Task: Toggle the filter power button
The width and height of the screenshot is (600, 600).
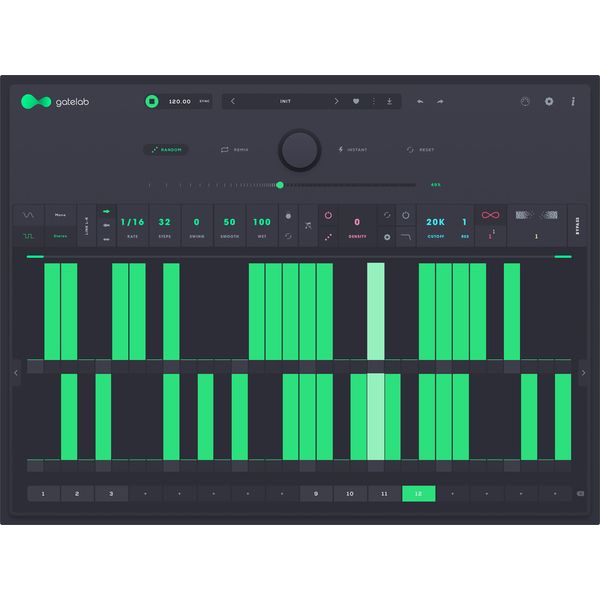Action: 406,215
